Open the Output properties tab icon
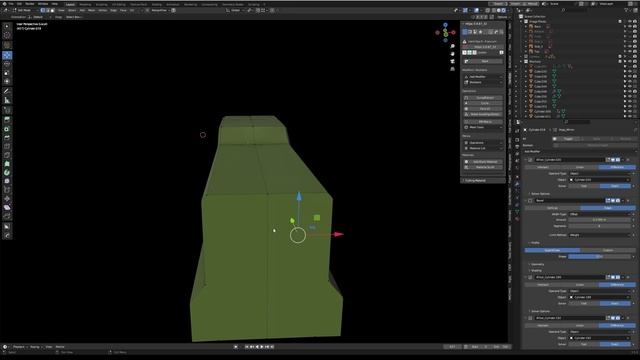 (x=517, y=146)
